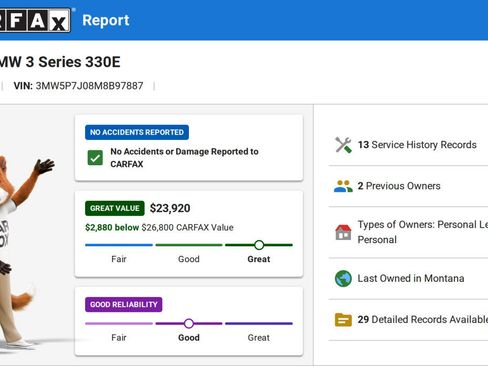The height and width of the screenshot is (366, 488).
Task: Click the GREAT VALUE badge
Action: click(x=115, y=208)
